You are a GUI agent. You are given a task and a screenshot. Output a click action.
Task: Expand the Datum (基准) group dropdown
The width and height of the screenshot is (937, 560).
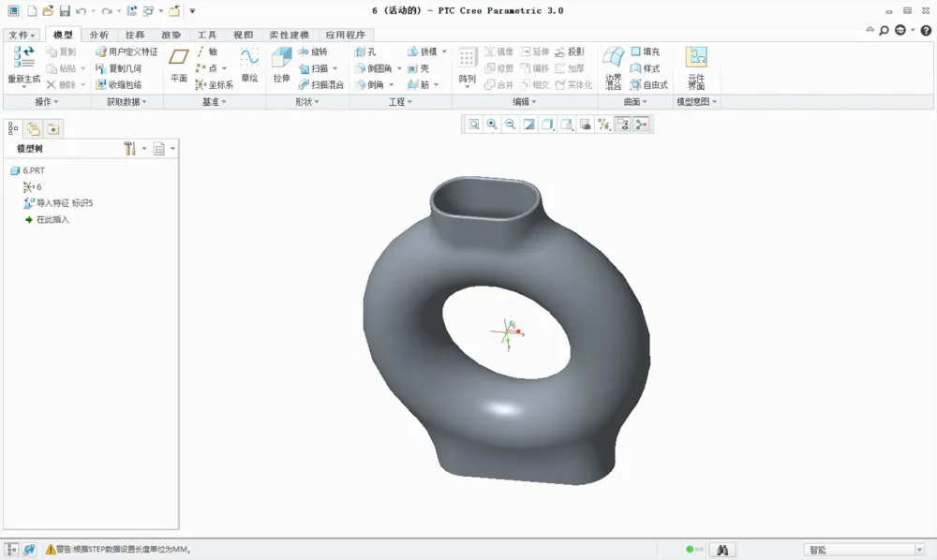(x=214, y=102)
